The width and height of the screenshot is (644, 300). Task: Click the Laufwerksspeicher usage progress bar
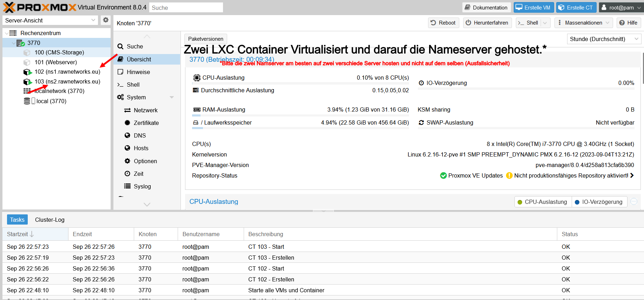(x=301, y=128)
